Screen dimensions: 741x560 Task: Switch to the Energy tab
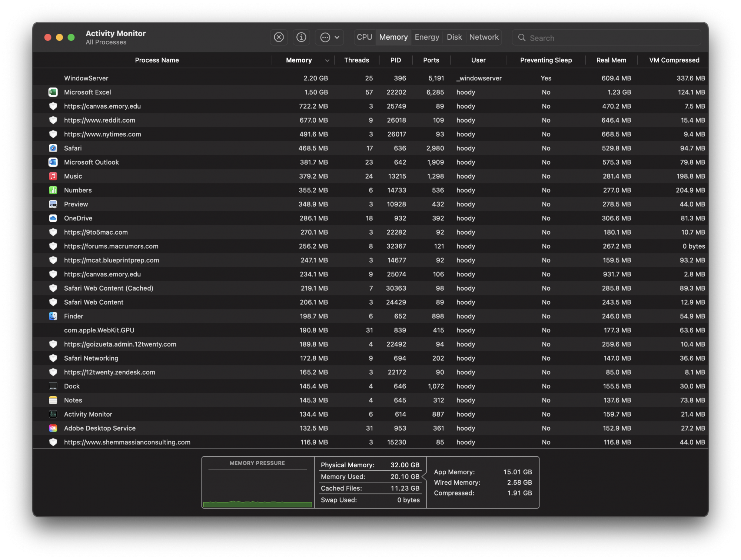(x=427, y=37)
